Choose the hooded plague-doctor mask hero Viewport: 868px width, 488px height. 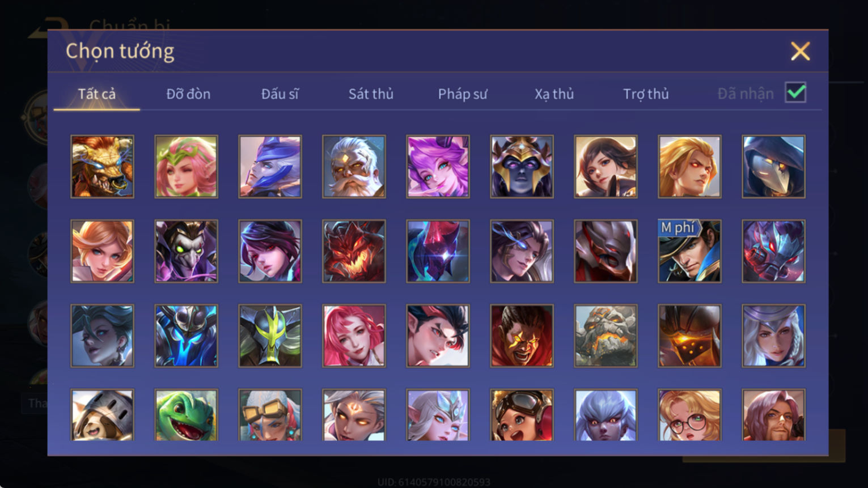coord(773,167)
